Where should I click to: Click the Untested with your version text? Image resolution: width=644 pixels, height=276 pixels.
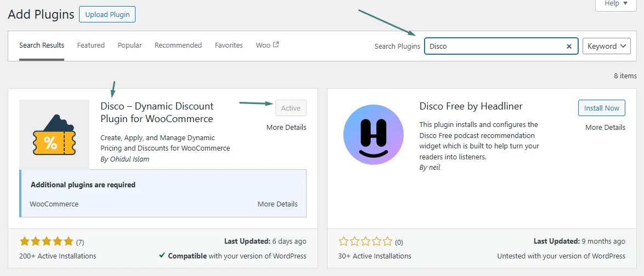coord(561,256)
